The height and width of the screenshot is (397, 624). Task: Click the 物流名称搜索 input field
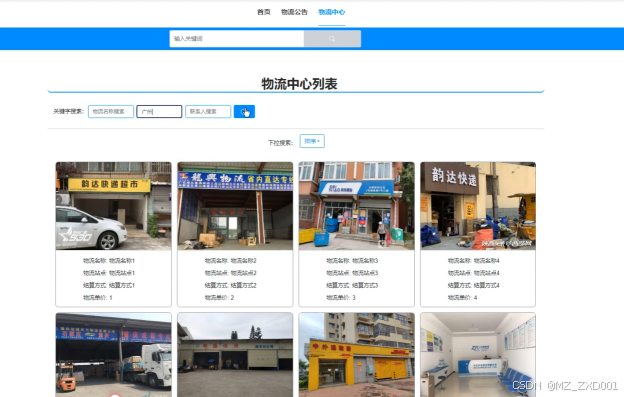point(111,111)
